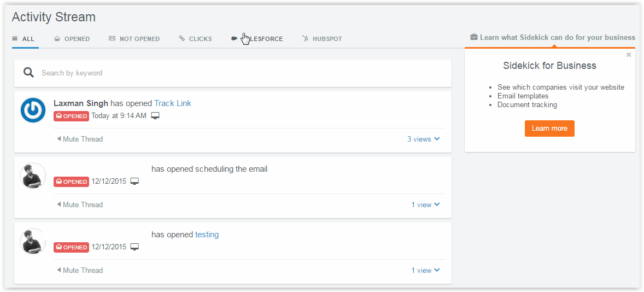
Task: Click desktop monitor icon beside Today at 9:14 AM
Action: 155,116
